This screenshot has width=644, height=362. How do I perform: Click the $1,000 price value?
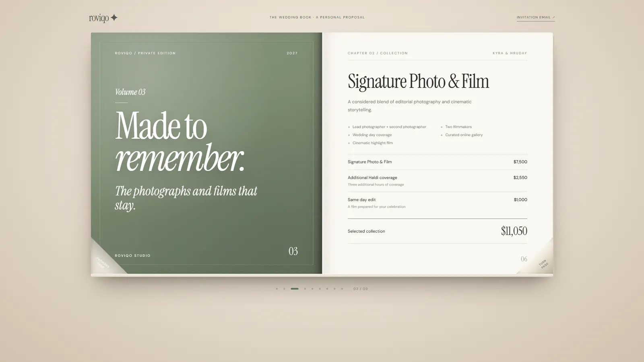(520, 200)
